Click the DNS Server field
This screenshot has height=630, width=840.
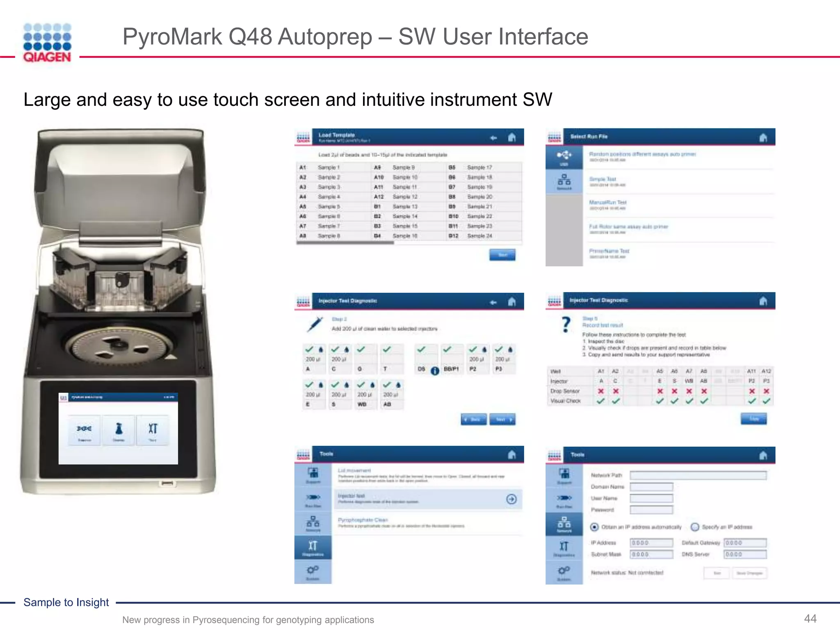tap(745, 555)
